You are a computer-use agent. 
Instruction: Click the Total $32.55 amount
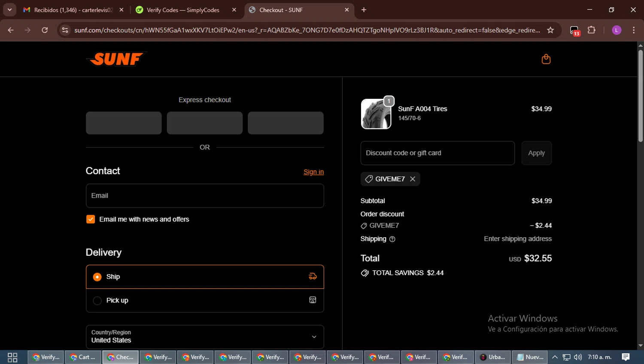click(x=538, y=258)
